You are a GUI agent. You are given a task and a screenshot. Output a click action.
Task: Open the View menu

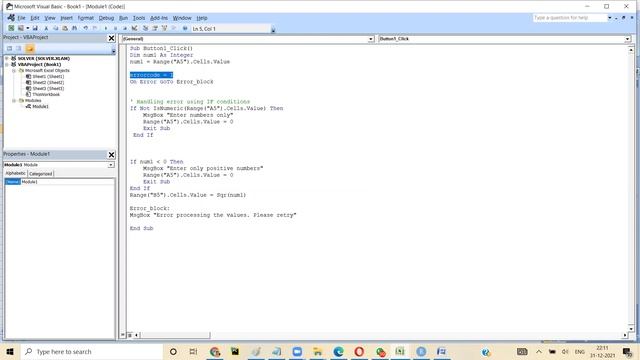click(50, 18)
